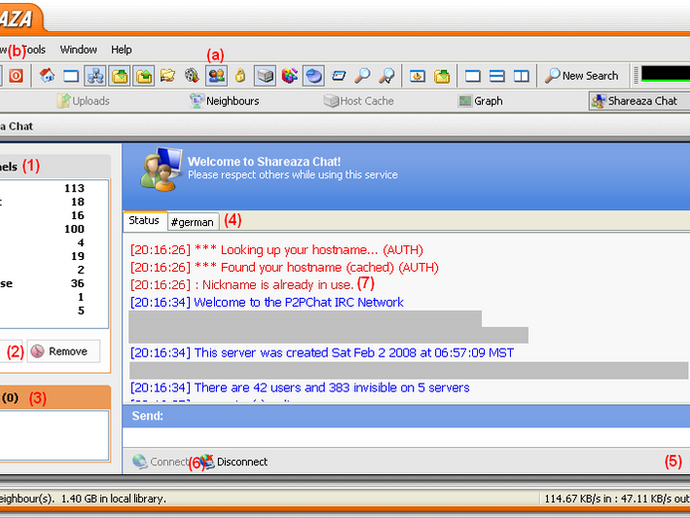Image resolution: width=690 pixels, height=518 pixels.
Task: Open the Window menu
Action: [78, 50]
